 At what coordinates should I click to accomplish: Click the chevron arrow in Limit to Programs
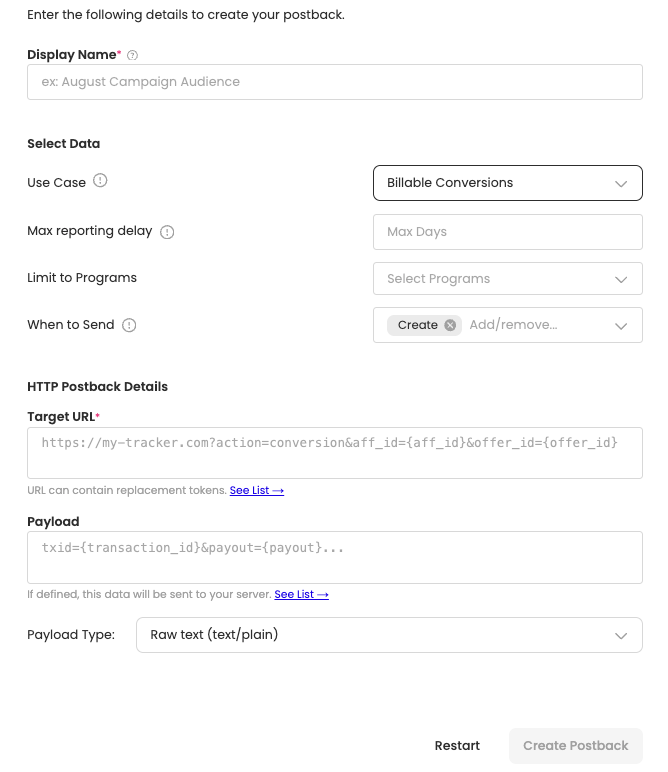(621, 279)
